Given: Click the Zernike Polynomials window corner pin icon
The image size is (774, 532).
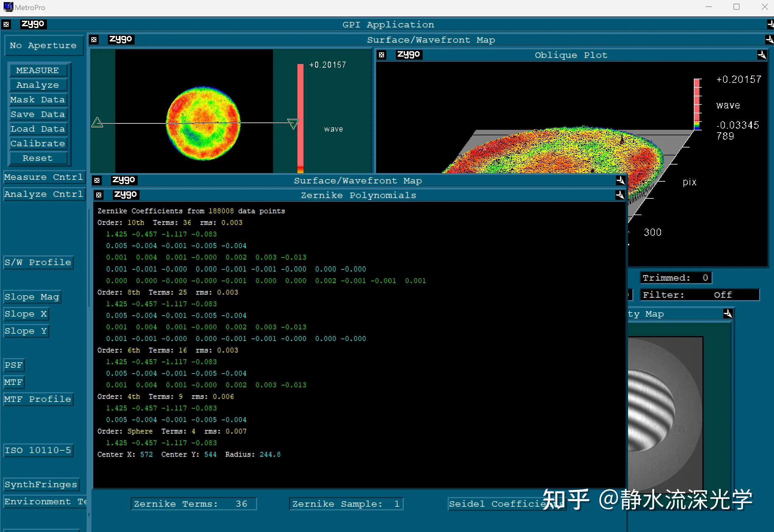Looking at the screenshot, I should (x=620, y=195).
